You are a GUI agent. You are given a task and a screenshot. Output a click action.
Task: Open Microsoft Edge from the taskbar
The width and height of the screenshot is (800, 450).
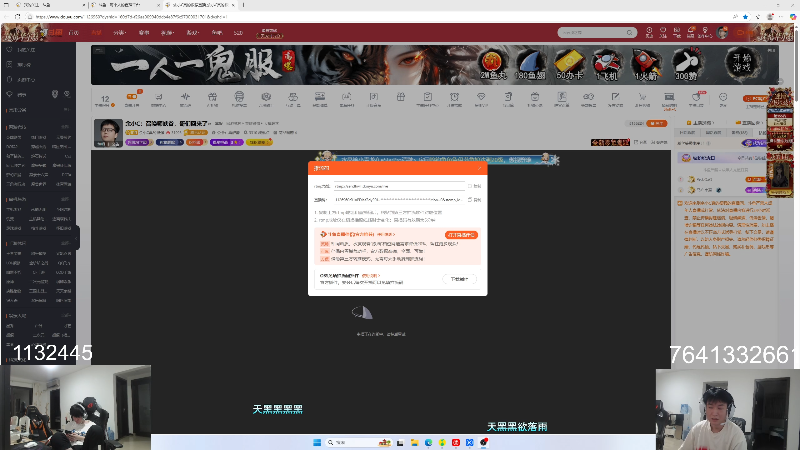[x=428, y=442]
